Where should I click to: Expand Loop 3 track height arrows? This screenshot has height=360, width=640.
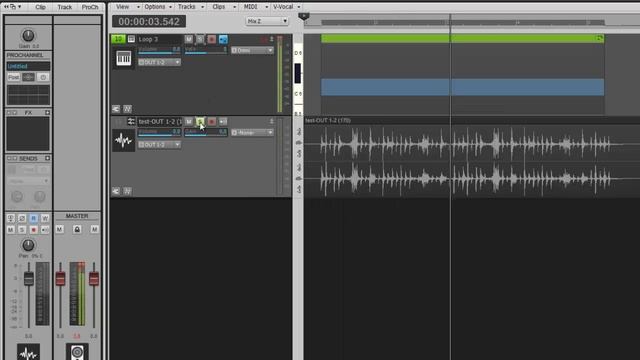[x=271, y=39]
